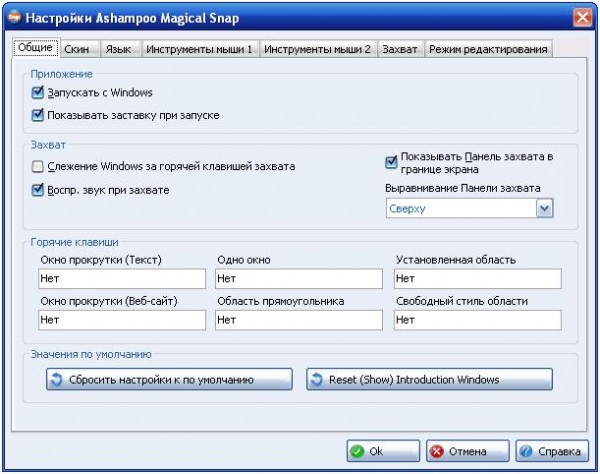Confirm with the Ok button

pyautogui.click(x=383, y=451)
